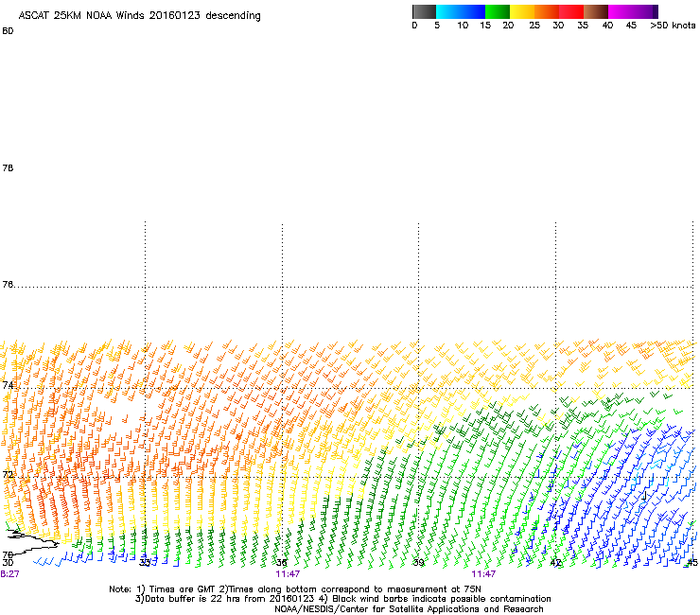
Task: Choose the red 30-35 knots legend swatch
Action: (571, 11)
